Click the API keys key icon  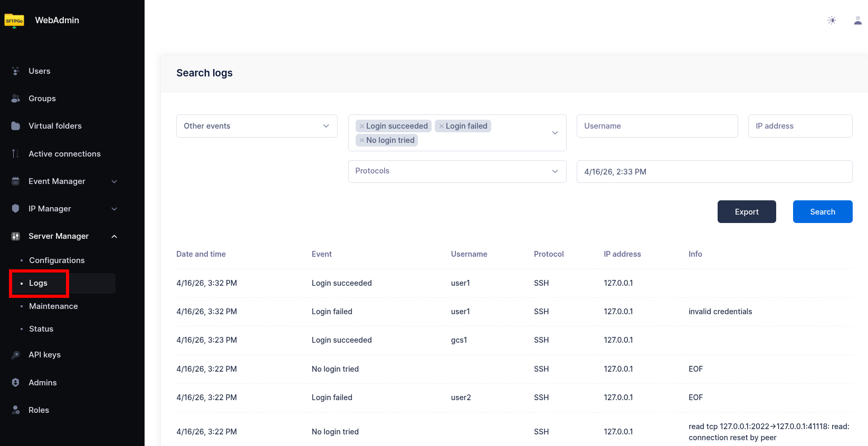16,355
